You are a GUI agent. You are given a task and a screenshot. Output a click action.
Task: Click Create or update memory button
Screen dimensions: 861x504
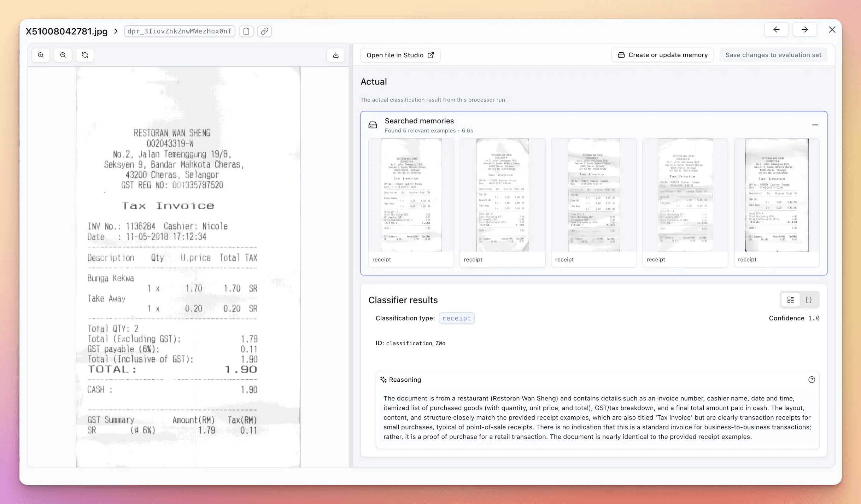click(x=663, y=55)
